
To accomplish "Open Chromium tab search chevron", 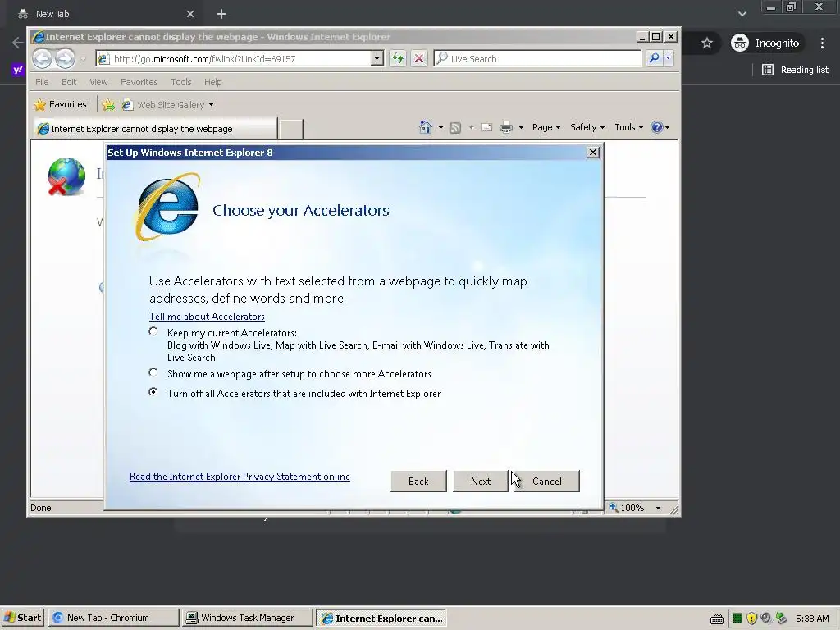I will coord(742,14).
